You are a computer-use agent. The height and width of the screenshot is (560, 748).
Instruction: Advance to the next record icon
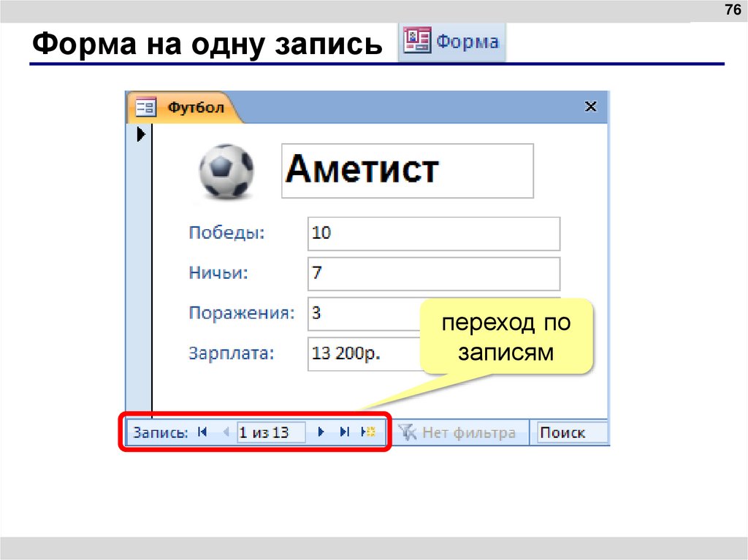321,432
